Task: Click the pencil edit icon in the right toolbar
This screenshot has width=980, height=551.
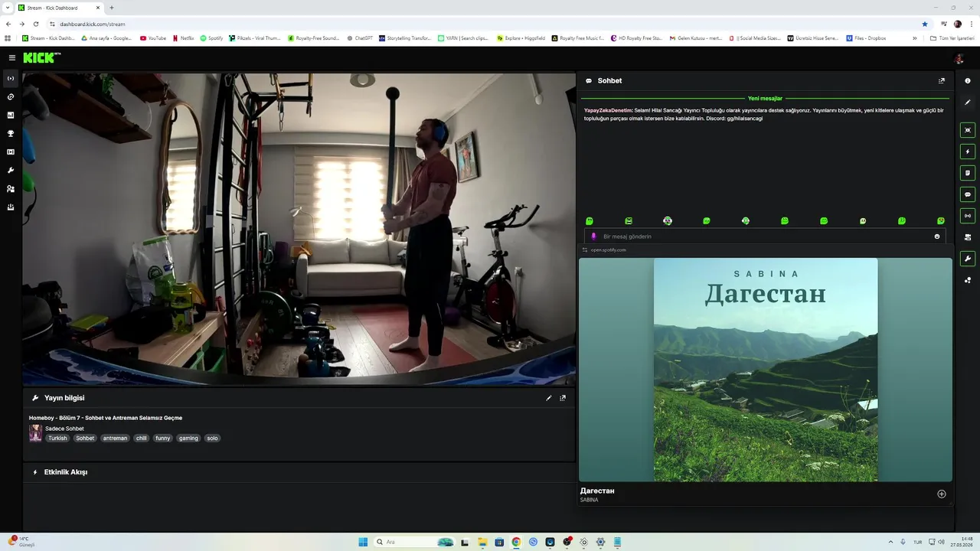Action: click(x=968, y=102)
